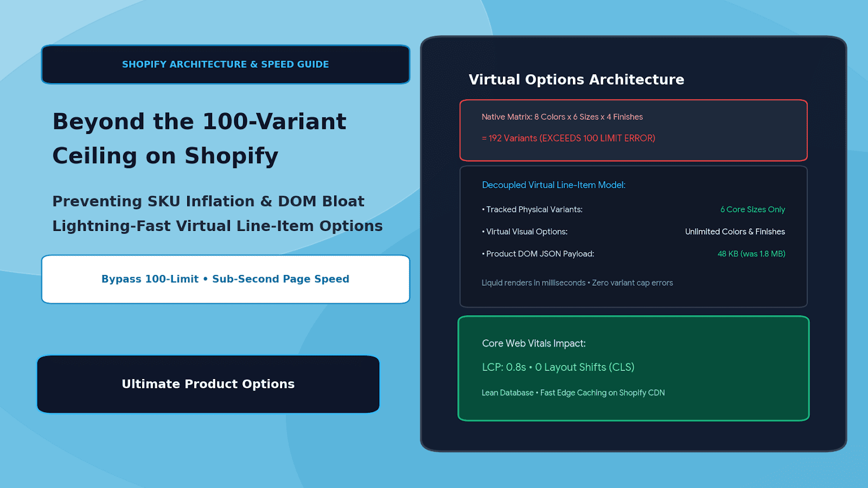Click the Virtual Visual Options row label

525,232
